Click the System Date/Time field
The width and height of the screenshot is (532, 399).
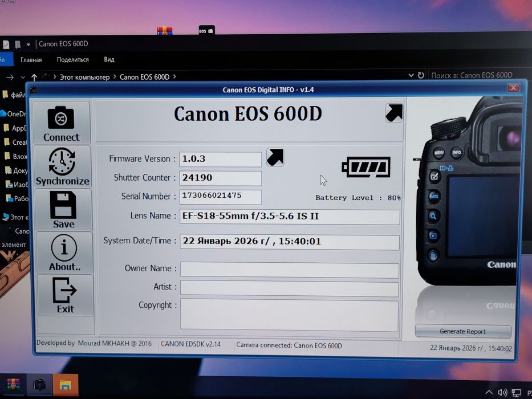(x=290, y=242)
